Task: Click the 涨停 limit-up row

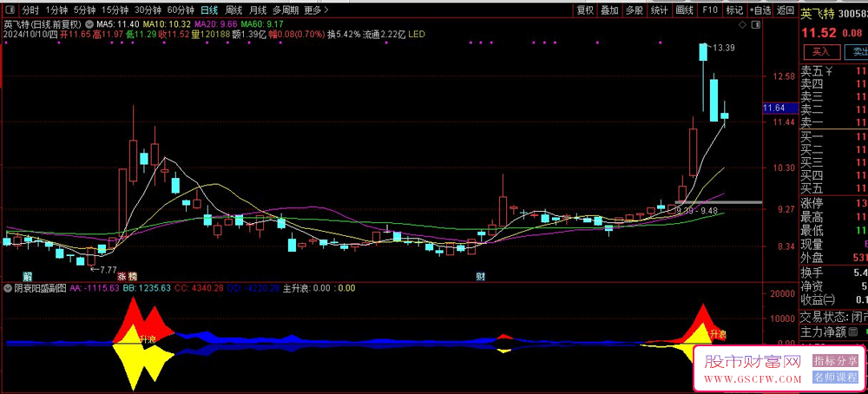Action: tap(834, 203)
